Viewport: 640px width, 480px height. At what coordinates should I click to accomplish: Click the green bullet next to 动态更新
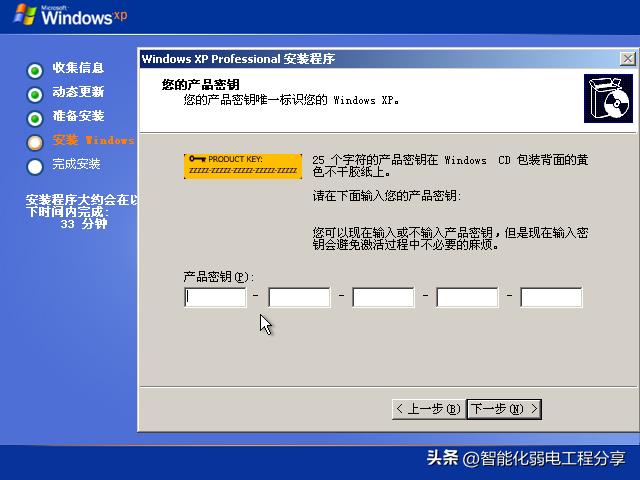point(35,95)
